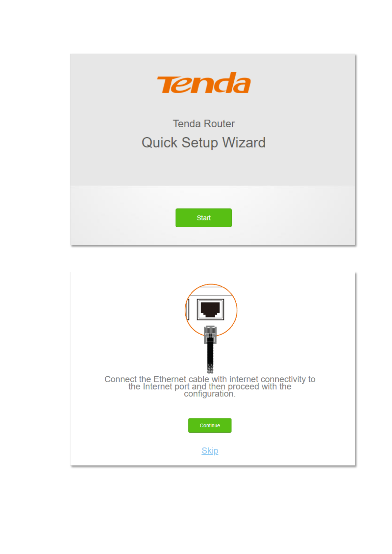The height and width of the screenshot is (554, 392).
Task: Skip the Ethernet cable connection step
Action: click(210, 451)
